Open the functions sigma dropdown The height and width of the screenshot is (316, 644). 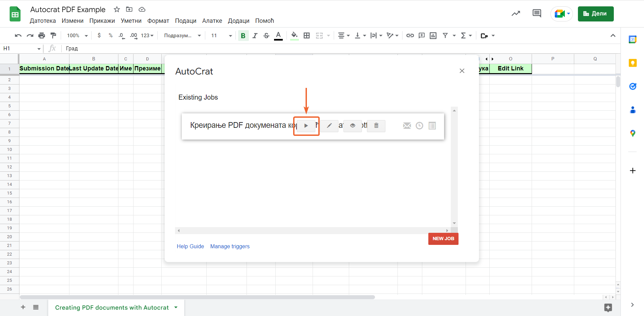466,36
